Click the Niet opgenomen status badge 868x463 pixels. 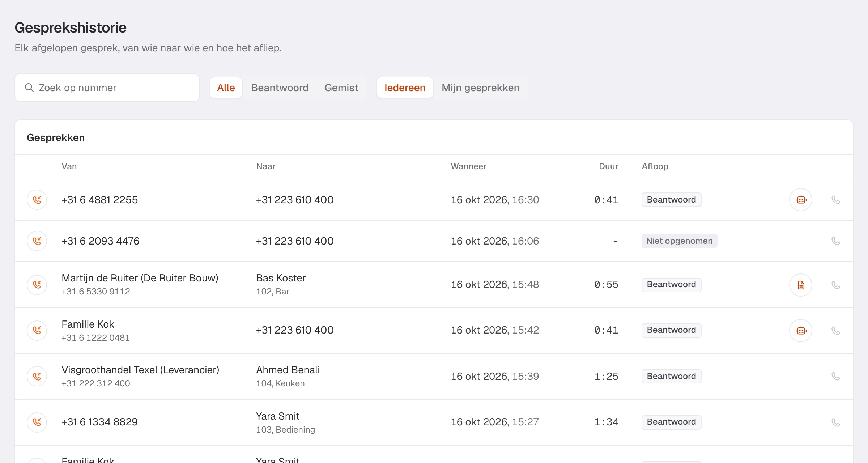679,241
